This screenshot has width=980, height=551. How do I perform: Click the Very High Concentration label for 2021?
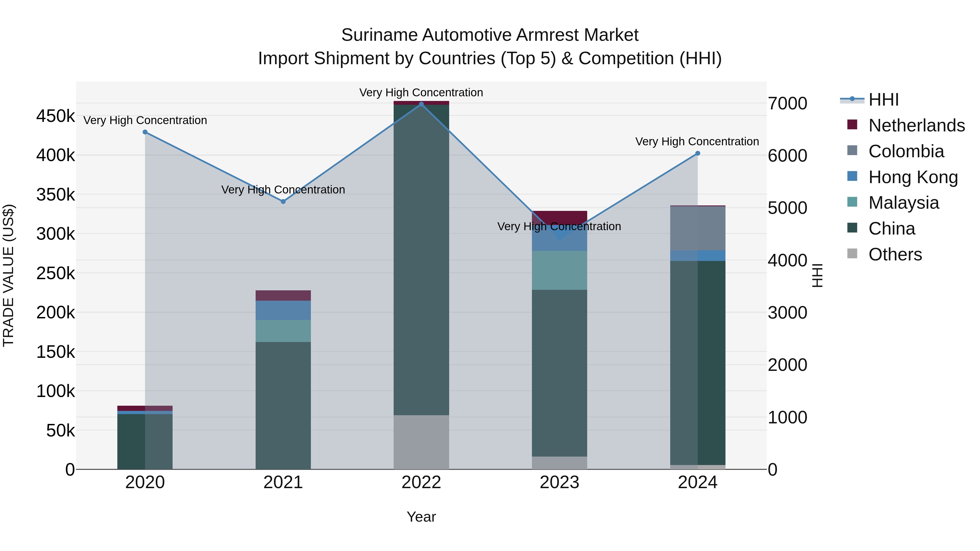[283, 190]
